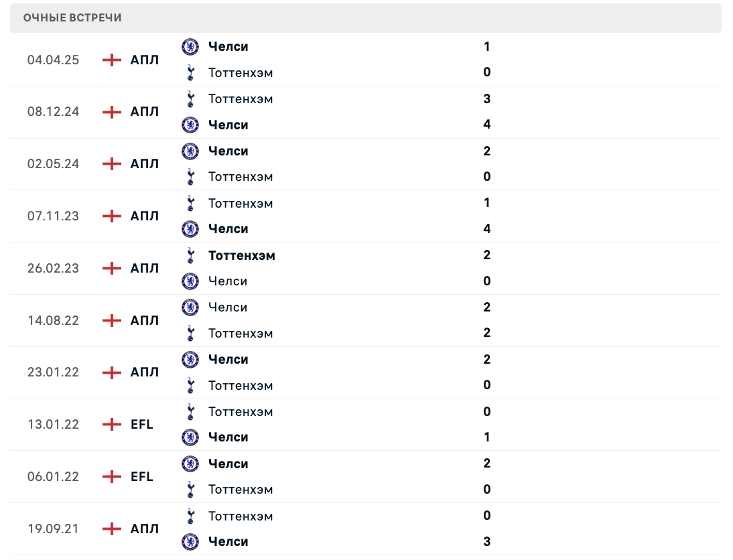Open Тоттенхэм team link in 04.04.25 match
733x560 pixels.
click(241, 72)
